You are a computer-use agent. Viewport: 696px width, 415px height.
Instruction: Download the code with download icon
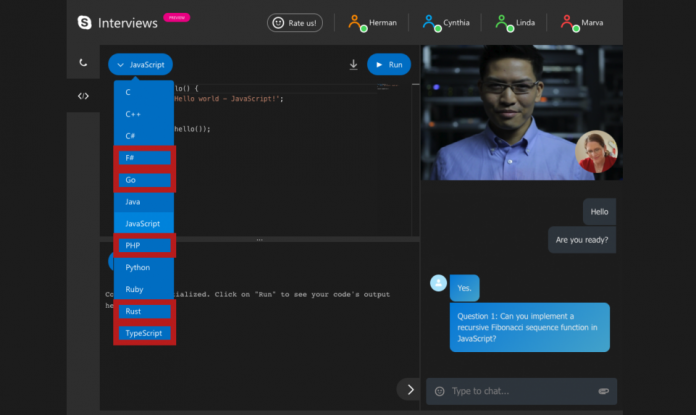353,65
